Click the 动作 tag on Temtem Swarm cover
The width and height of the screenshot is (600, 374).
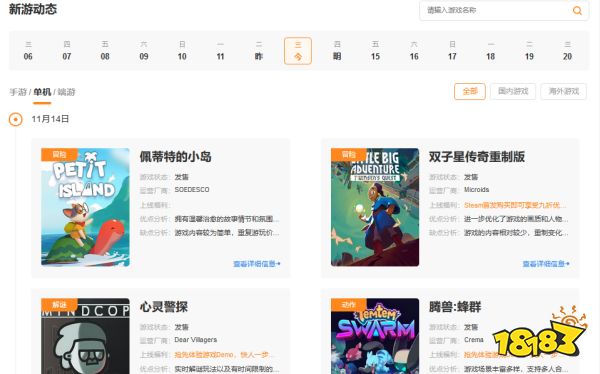349,305
